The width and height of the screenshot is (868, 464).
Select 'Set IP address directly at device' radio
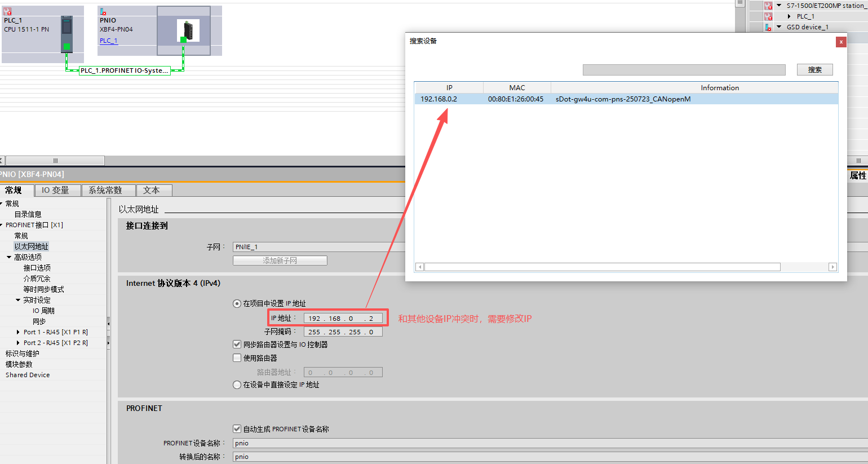click(x=237, y=385)
